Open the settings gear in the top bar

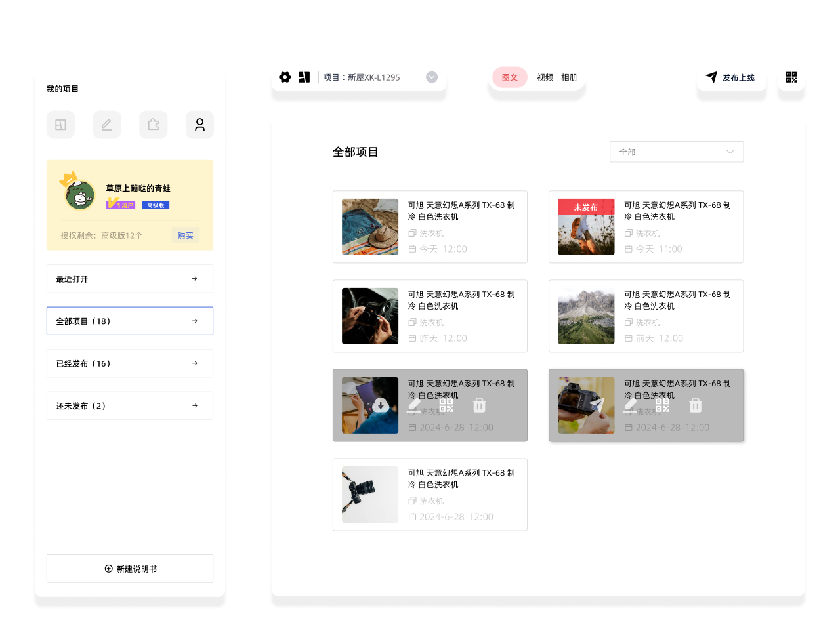285,77
